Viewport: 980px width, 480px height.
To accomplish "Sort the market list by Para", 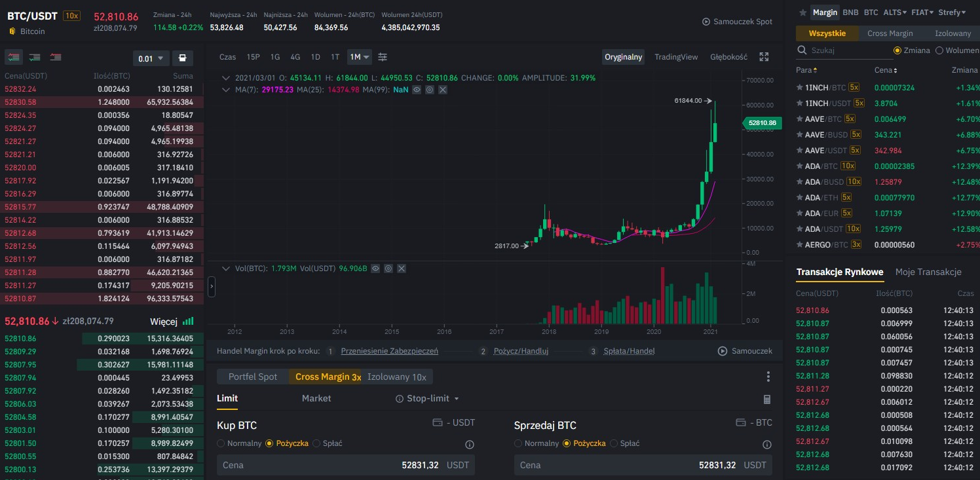I will pos(806,70).
